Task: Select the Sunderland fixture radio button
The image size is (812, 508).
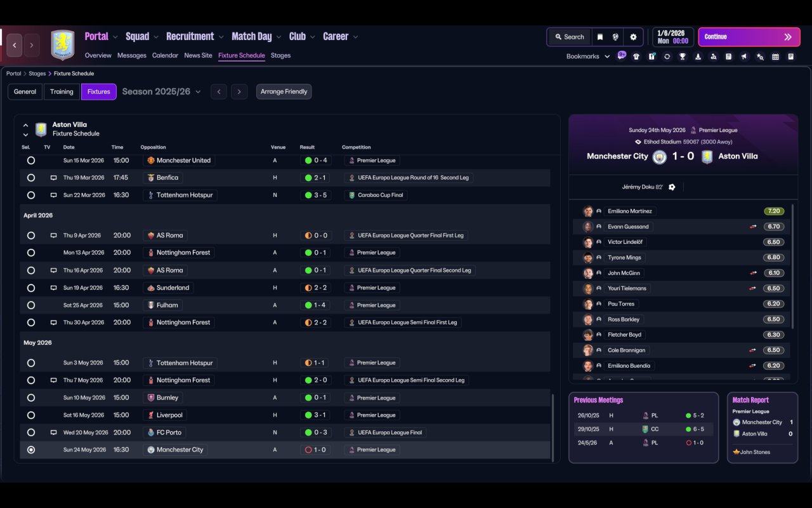Action: tap(31, 288)
